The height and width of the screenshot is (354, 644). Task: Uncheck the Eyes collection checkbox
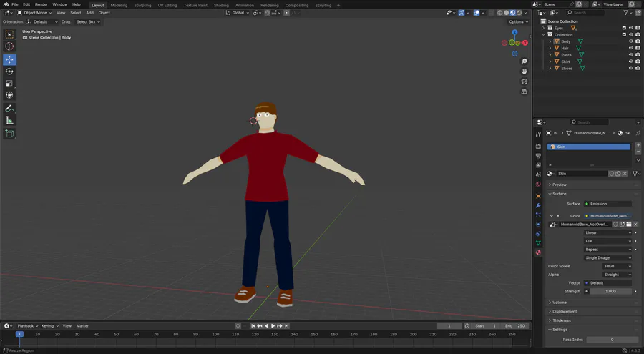[x=624, y=28]
